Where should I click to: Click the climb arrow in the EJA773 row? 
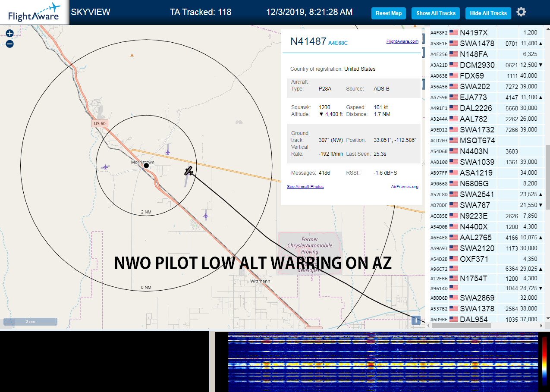click(x=541, y=97)
